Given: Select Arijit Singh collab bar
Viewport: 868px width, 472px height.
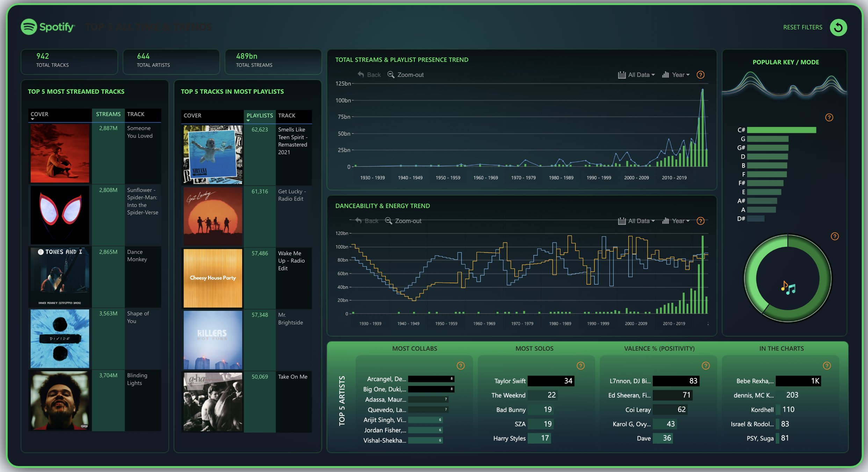Looking at the screenshot, I should click(x=425, y=420).
